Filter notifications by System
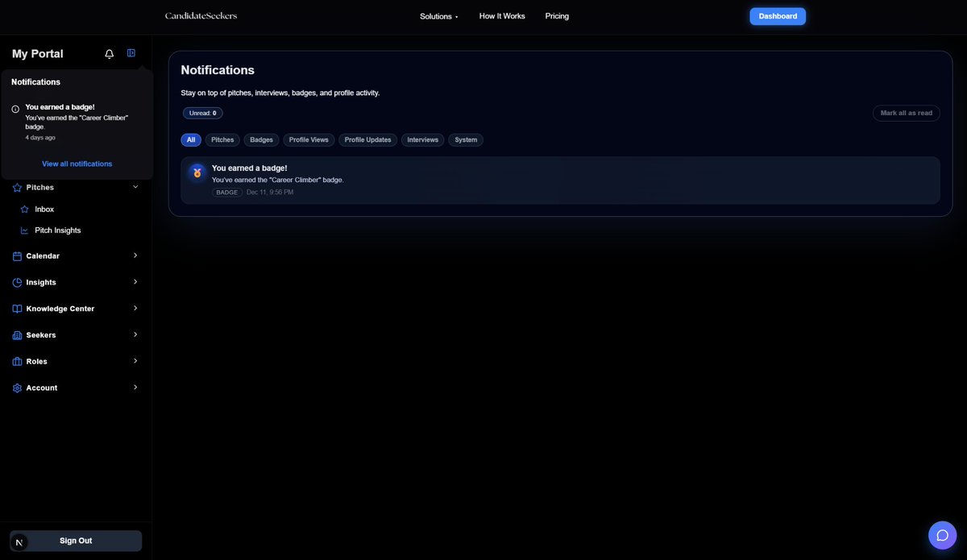The height and width of the screenshot is (560, 967). [x=466, y=140]
